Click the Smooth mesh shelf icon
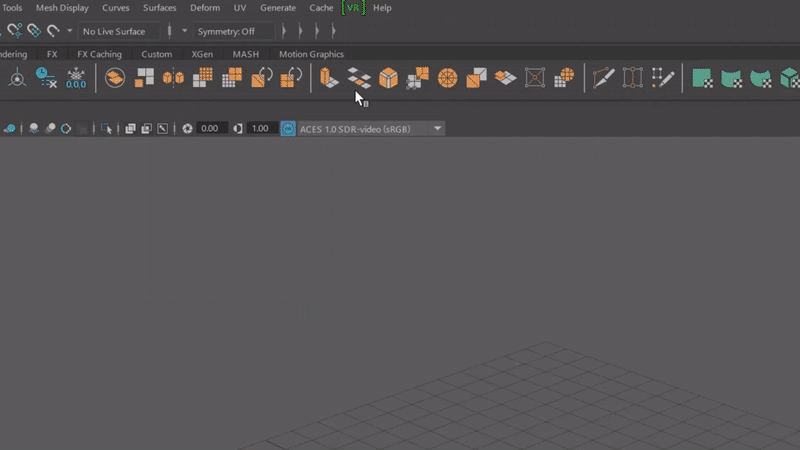Screen dimensions: 800x450 (x=203, y=78)
